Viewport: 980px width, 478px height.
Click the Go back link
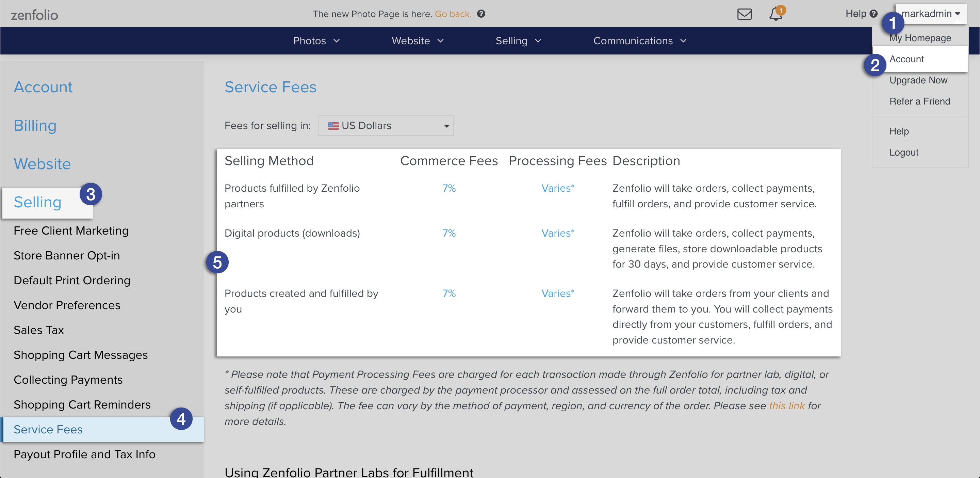453,14
